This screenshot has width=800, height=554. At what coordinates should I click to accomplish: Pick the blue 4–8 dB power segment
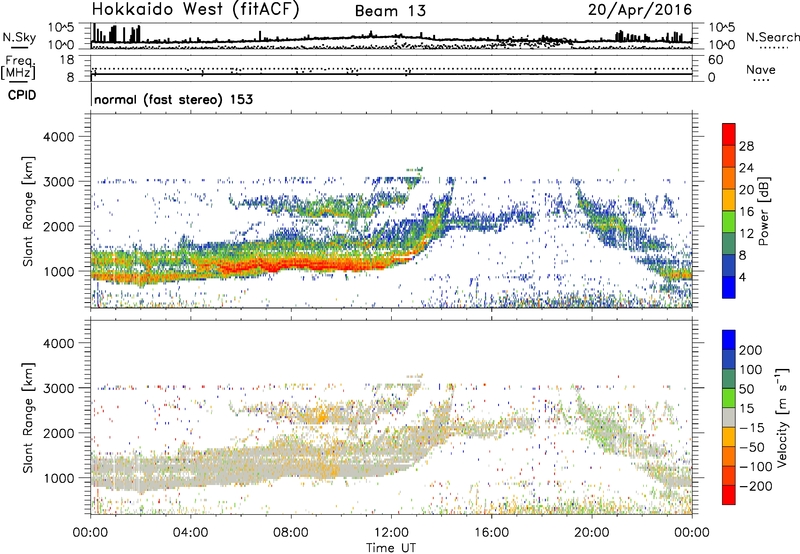tap(729, 265)
